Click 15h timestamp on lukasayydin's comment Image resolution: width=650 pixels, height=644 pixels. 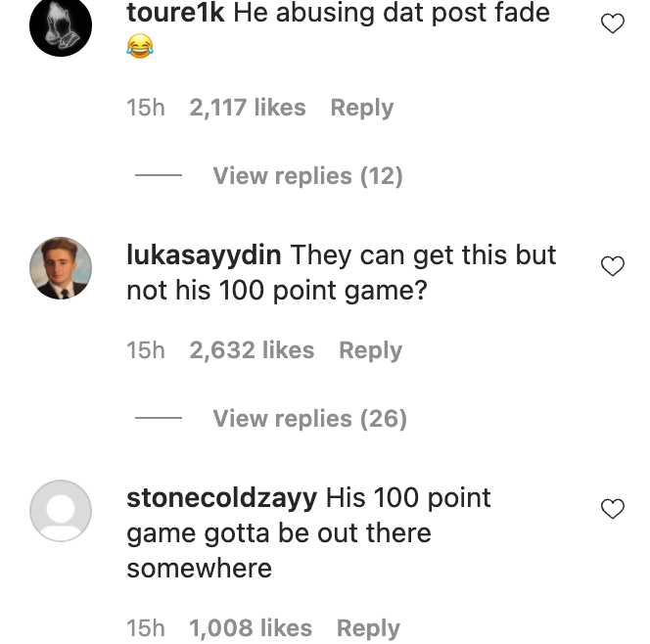[x=146, y=350]
